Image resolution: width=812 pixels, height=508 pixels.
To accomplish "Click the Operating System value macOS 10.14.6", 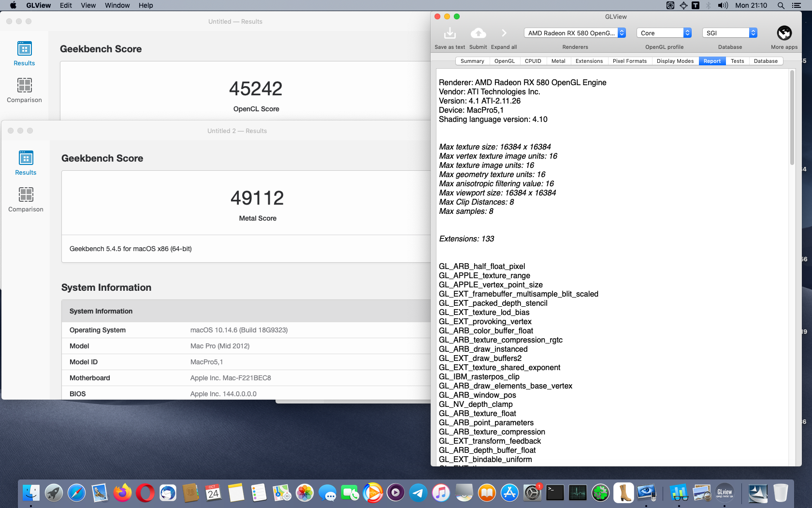I will [239, 330].
